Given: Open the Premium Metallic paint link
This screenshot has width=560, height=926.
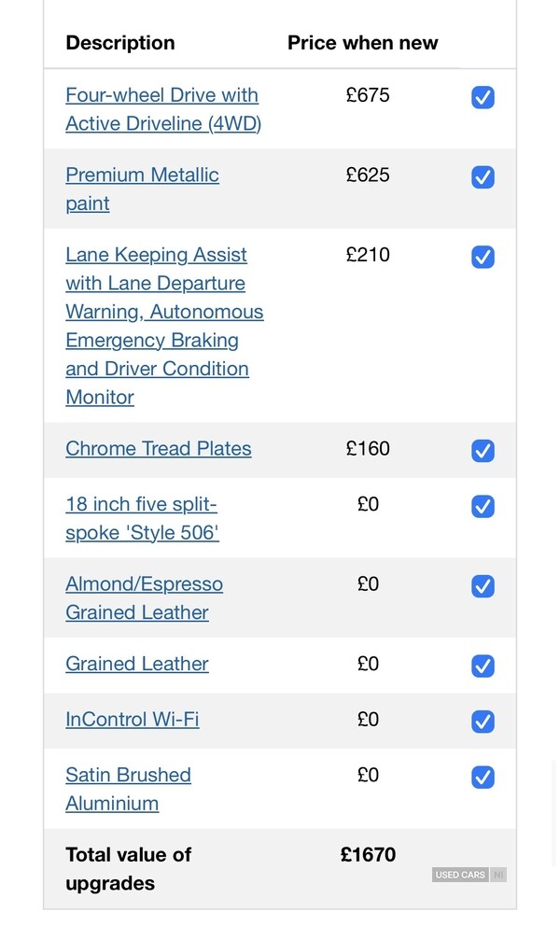Looking at the screenshot, I should [x=142, y=189].
